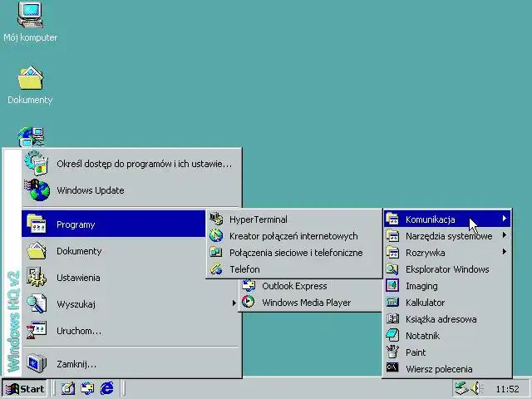
Task: Click the Paint text label
Action: (416, 352)
